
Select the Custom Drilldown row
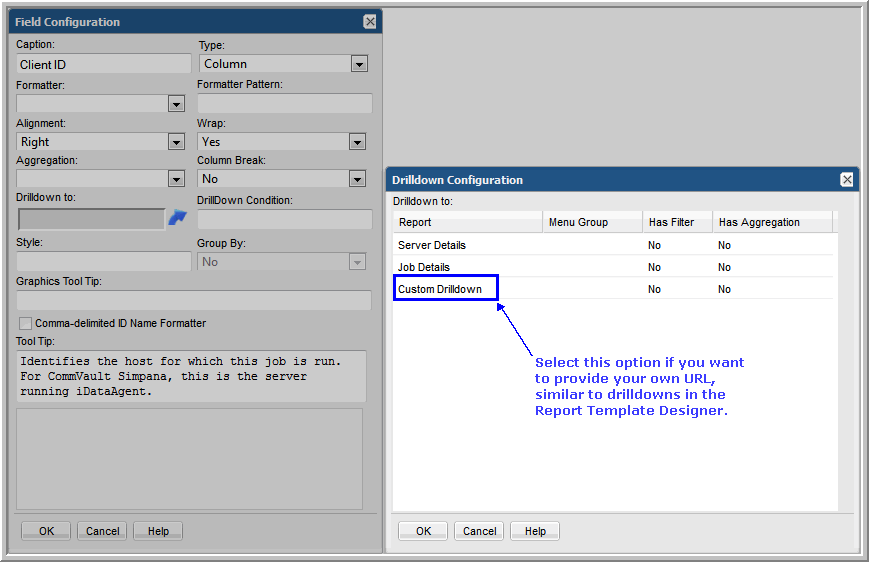440,289
